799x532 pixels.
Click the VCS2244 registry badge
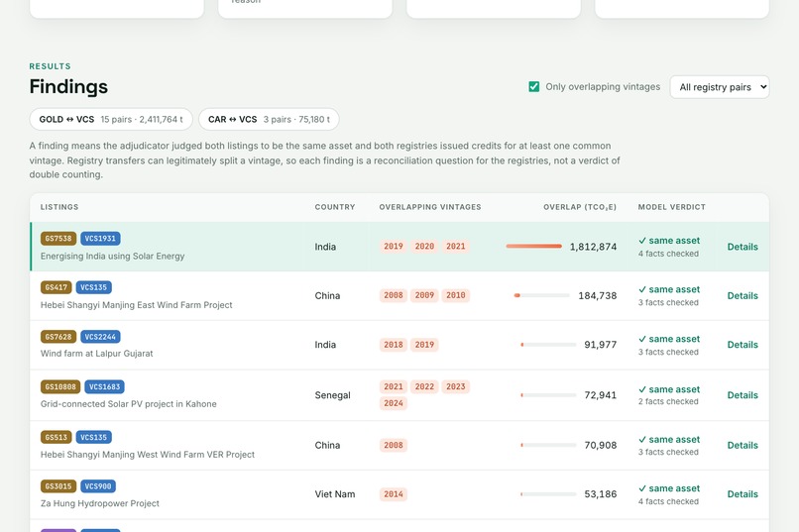[100, 337]
